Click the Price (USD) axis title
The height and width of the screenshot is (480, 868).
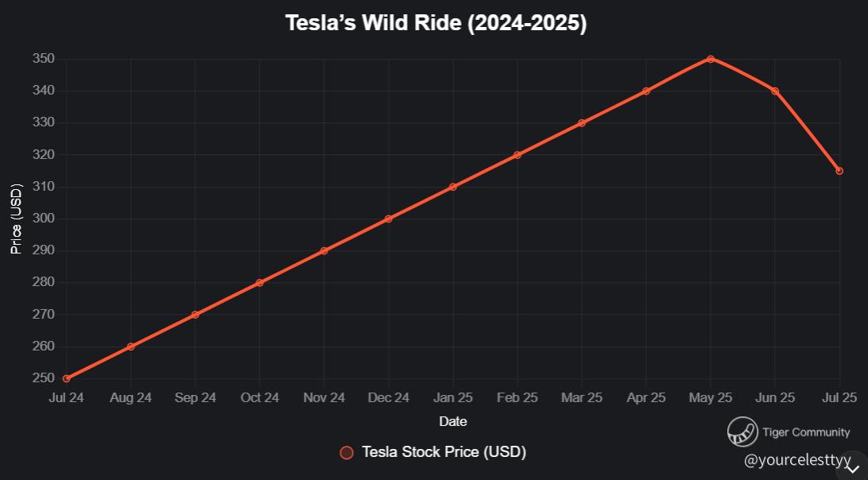click(16, 219)
